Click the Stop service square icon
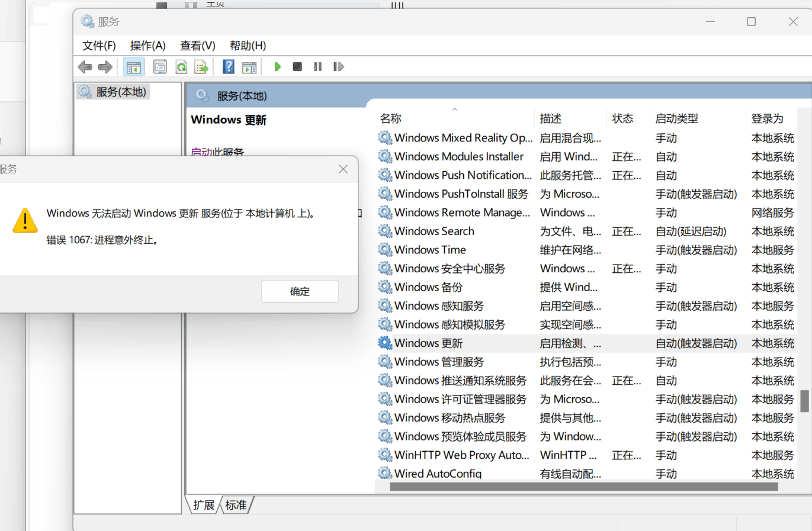Image resolution: width=812 pixels, height=531 pixels. [297, 67]
